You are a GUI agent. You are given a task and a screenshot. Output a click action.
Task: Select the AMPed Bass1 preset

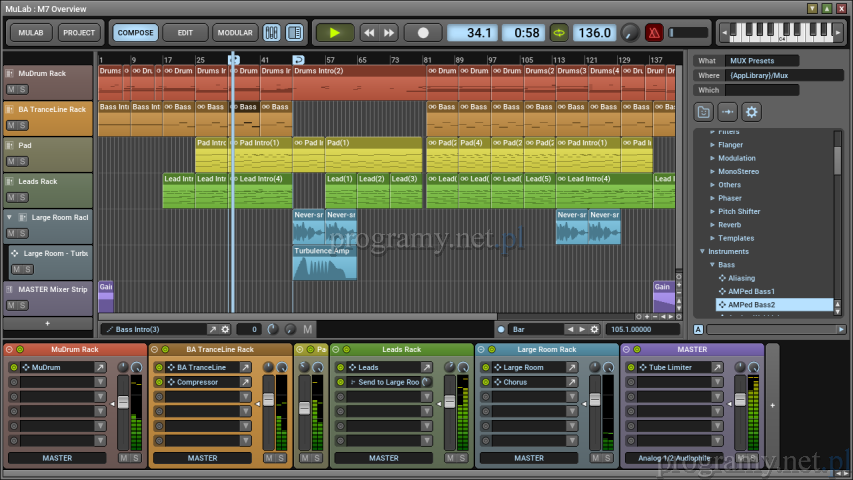(751, 291)
